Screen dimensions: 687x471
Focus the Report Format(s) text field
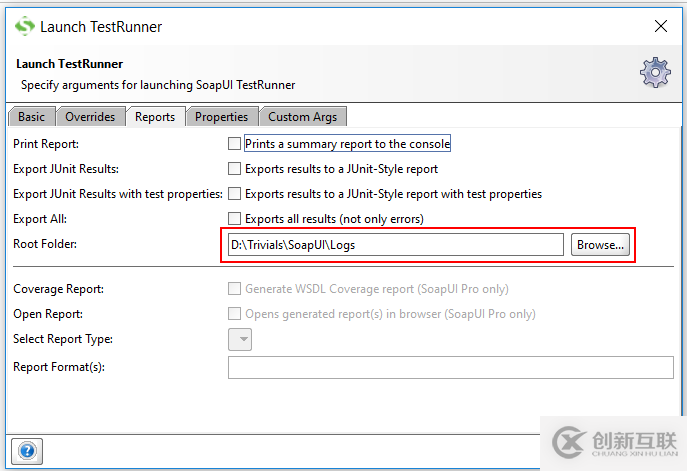pos(450,368)
